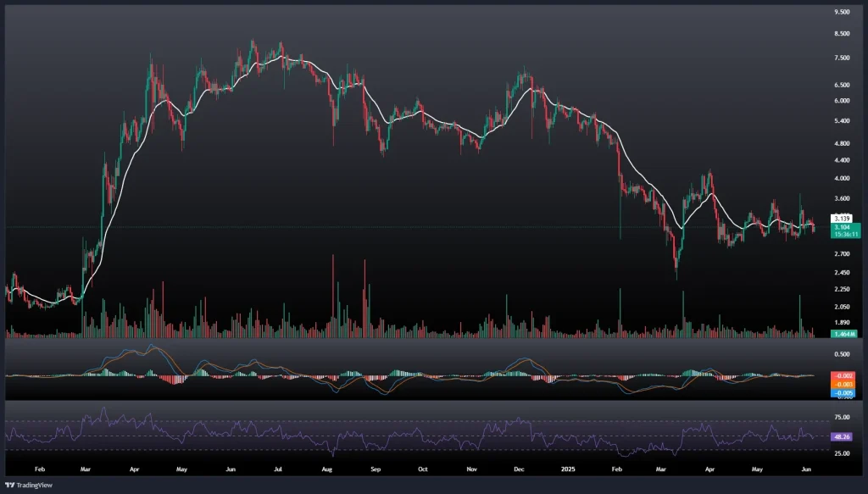Click the 0.500 level on MACD scale

tap(842, 354)
